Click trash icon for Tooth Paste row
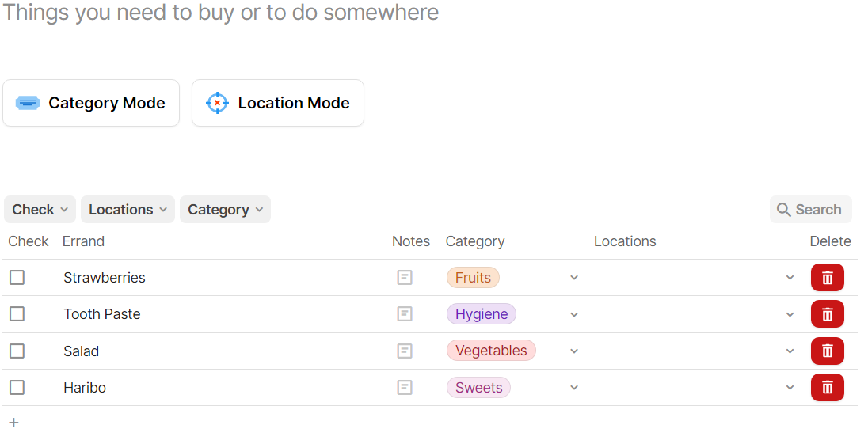The height and width of the screenshot is (444, 868). pyautogui.click(x=827, y=314)
